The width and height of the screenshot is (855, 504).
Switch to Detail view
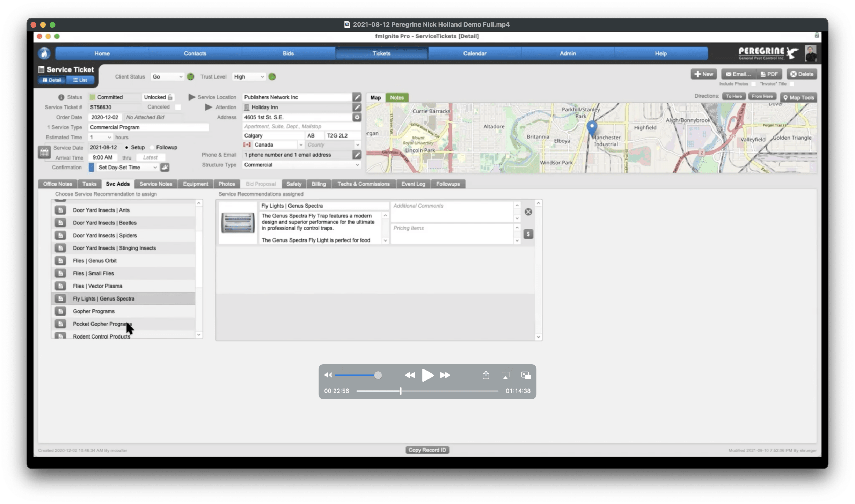(x=52, y=80)
